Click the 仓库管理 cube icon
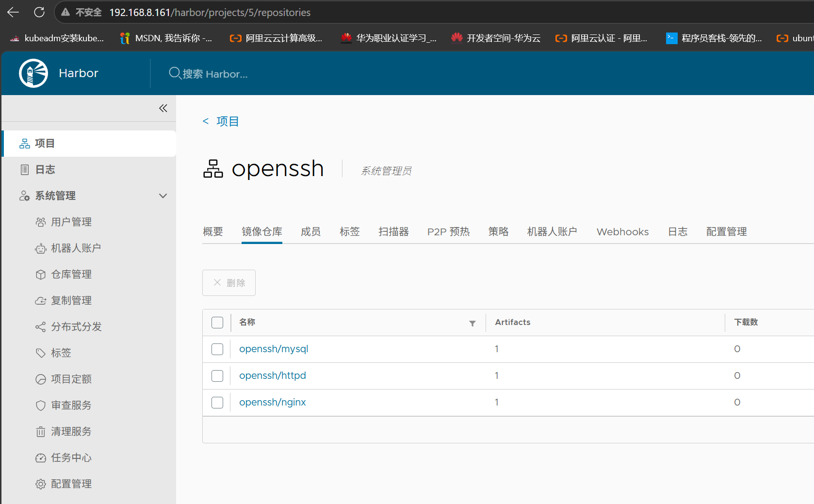Screen dimensions: 814x504 [41, 275]
